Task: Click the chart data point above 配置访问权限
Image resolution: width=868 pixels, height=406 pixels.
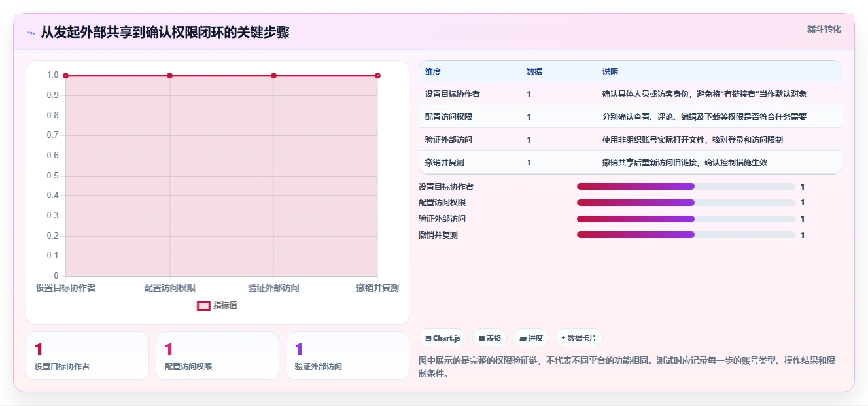Action: point(170,76)
